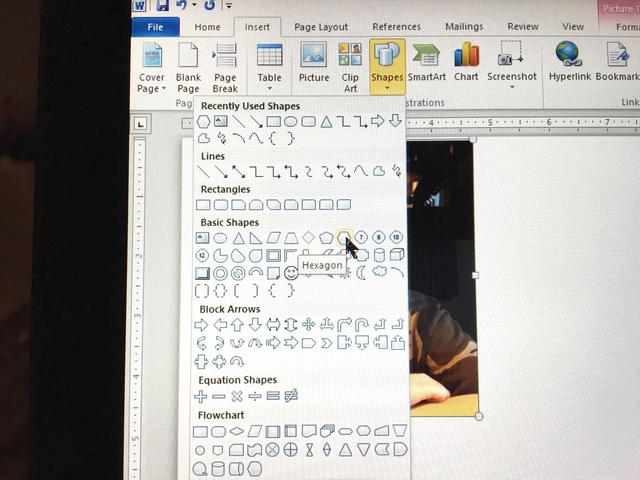Select the Chevron in Block Arrows
The image size is (640, 480).
(327, 343)
